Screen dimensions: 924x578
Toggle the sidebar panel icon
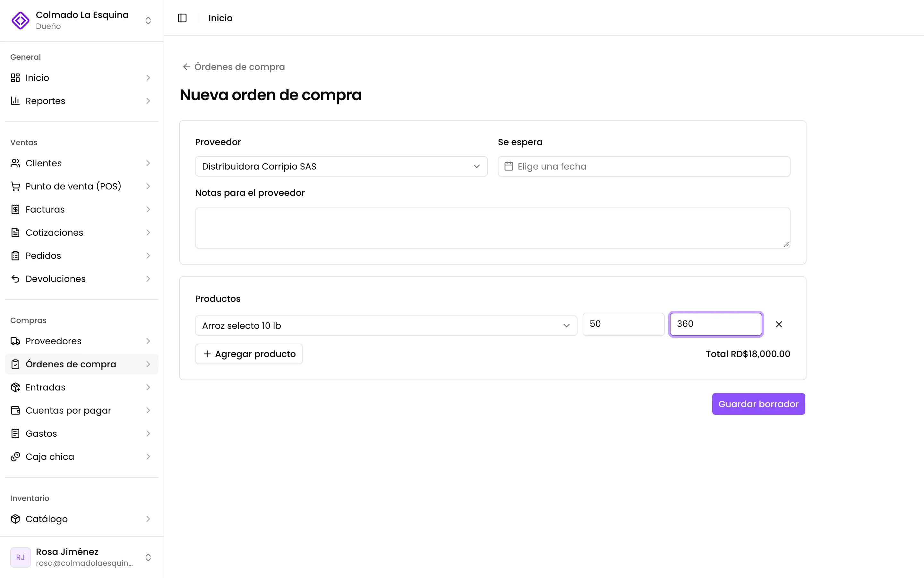tap(182, 18)
